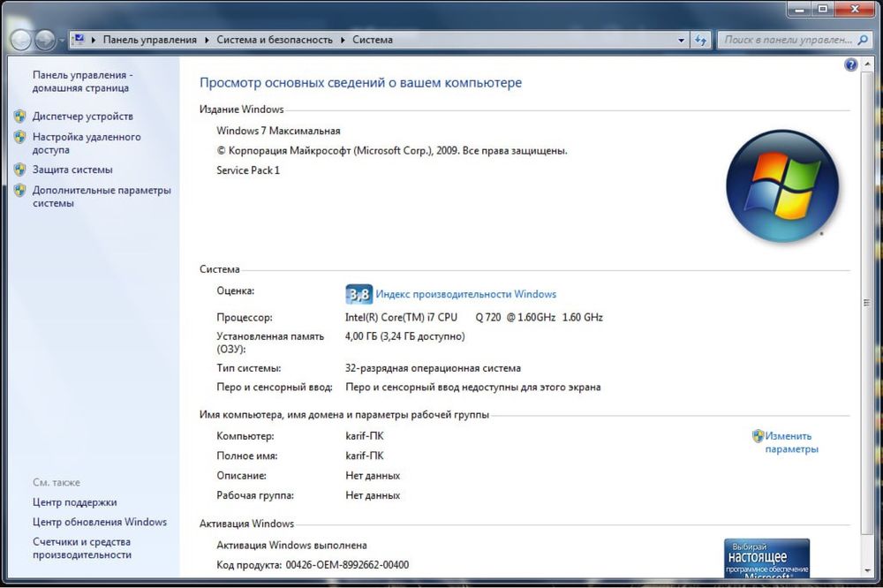Open help with the blue question mark icon

[x=850, y=64]
